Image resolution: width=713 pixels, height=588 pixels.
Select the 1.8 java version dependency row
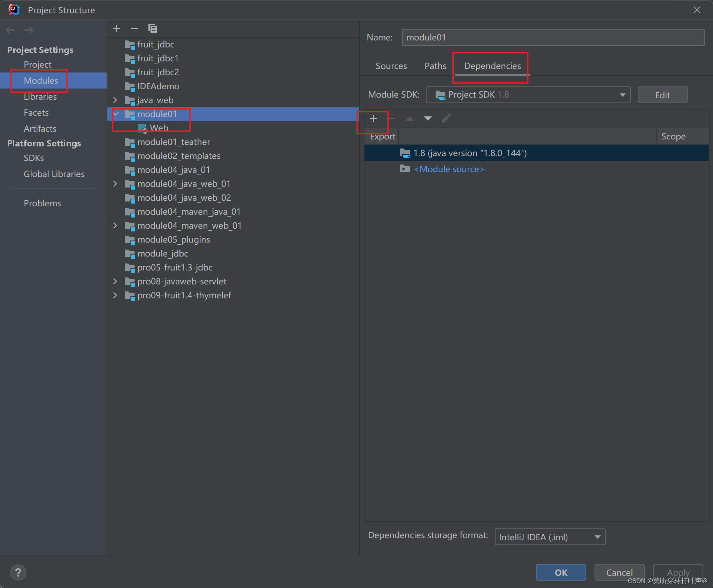pyautogui.click(x=537, y=153)
